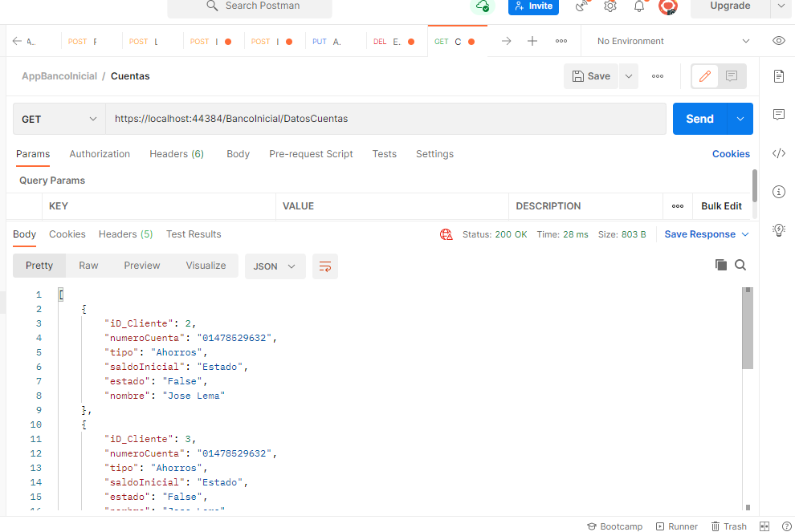Expand the HTTP method GET dropdown

[59, 119]
